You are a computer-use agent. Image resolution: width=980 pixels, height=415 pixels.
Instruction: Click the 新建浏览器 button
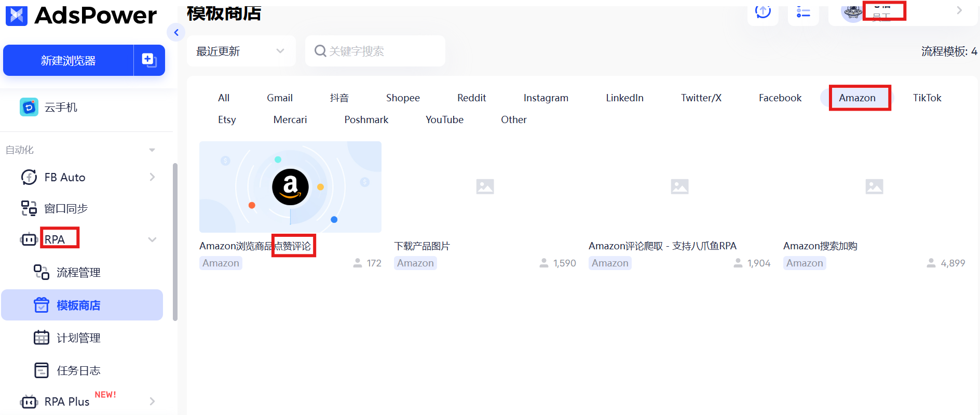[x=69, y=60]
